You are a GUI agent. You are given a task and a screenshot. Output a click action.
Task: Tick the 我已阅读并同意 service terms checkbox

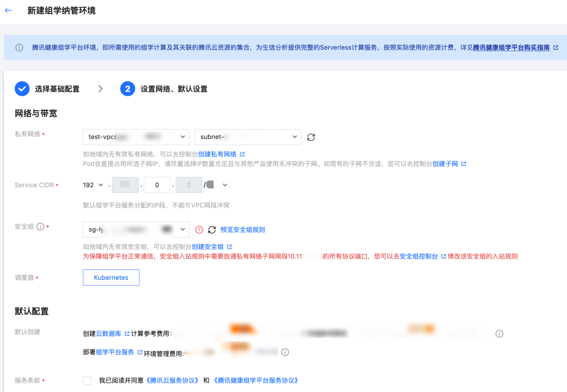pos(87,381)
